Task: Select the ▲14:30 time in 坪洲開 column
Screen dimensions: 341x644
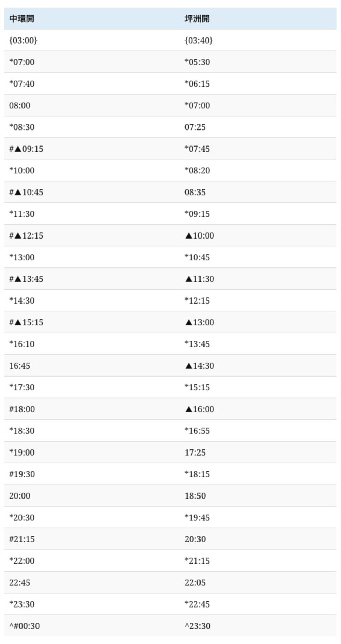Action: tap(199, 366)
